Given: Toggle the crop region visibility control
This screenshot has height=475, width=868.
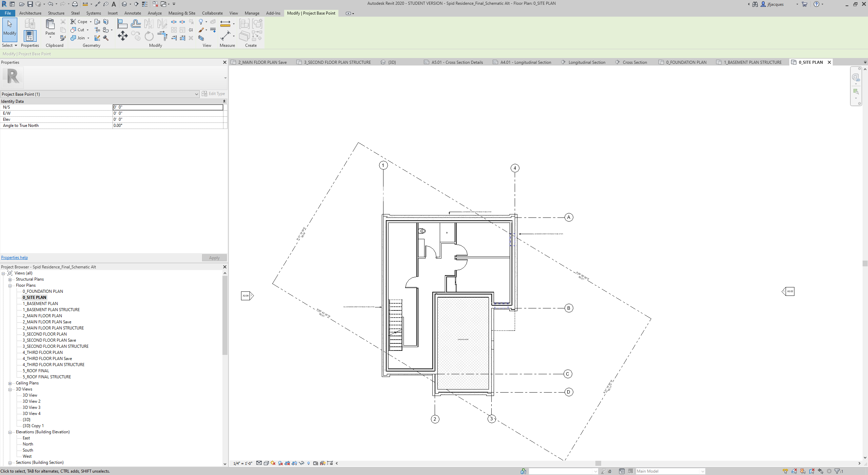Looking at the screenshot, I should 294,463.
